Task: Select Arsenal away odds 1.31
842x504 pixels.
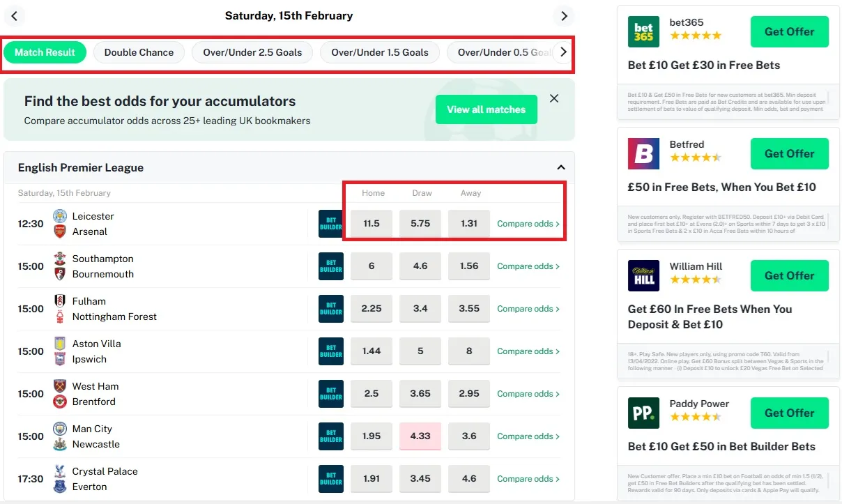Action: pos(469,224)
